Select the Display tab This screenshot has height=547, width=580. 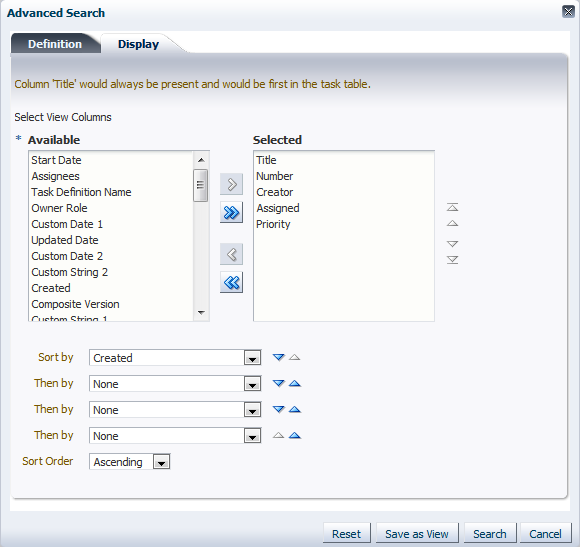tap(138, 44)
